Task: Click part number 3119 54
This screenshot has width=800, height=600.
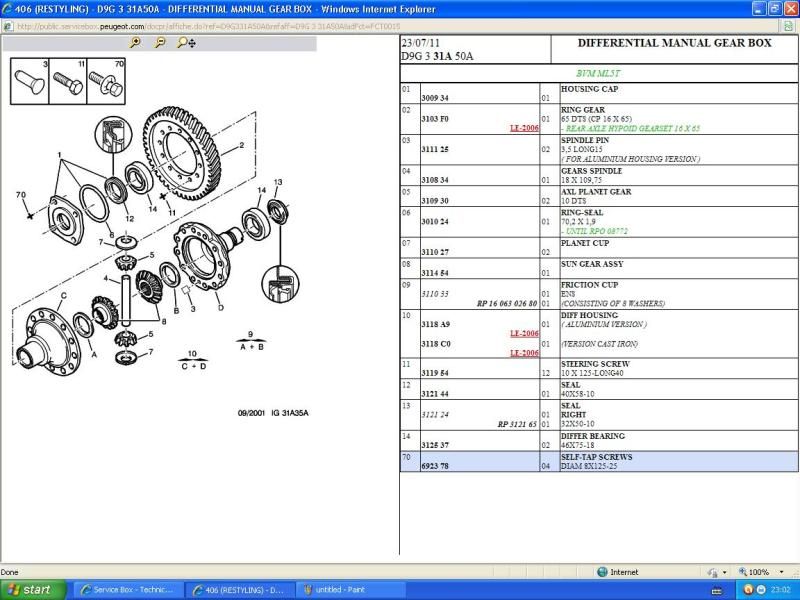Action: pos(435,373)
